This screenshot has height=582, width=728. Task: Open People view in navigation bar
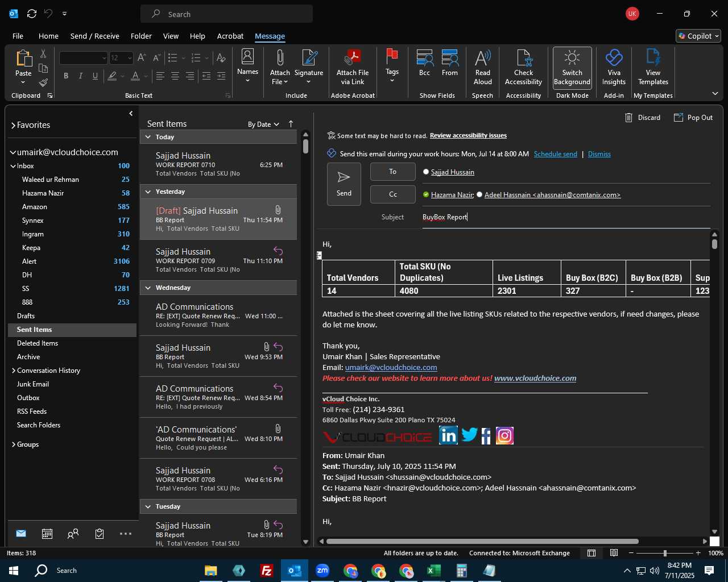point(73,534)
